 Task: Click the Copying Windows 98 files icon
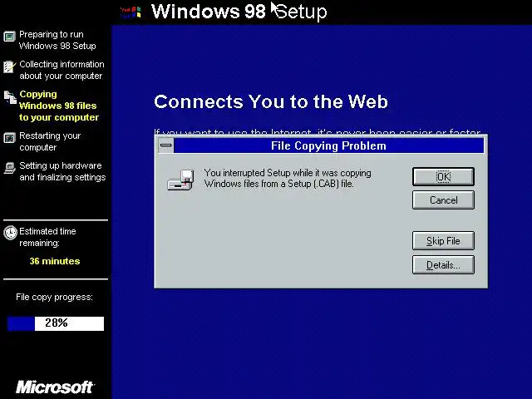pos(10,97)
